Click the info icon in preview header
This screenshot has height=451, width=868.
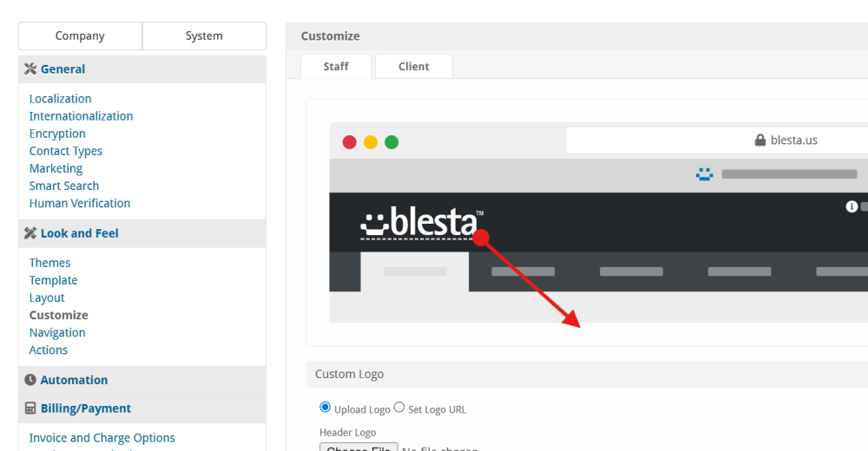click(x=852, y=206)
